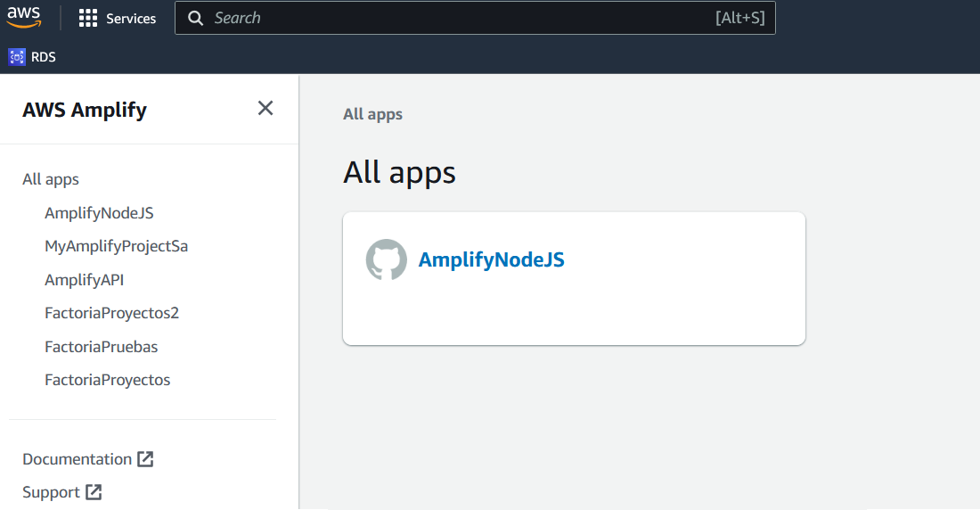Click external link icon beside Documentation
The image size is (980, 510).
click(x=145, y=459)
